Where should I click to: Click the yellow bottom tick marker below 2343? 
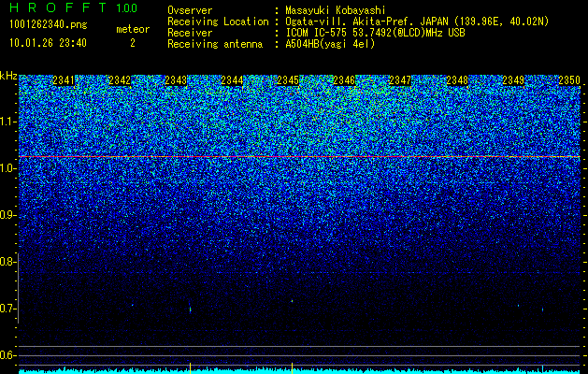[190, 368]
